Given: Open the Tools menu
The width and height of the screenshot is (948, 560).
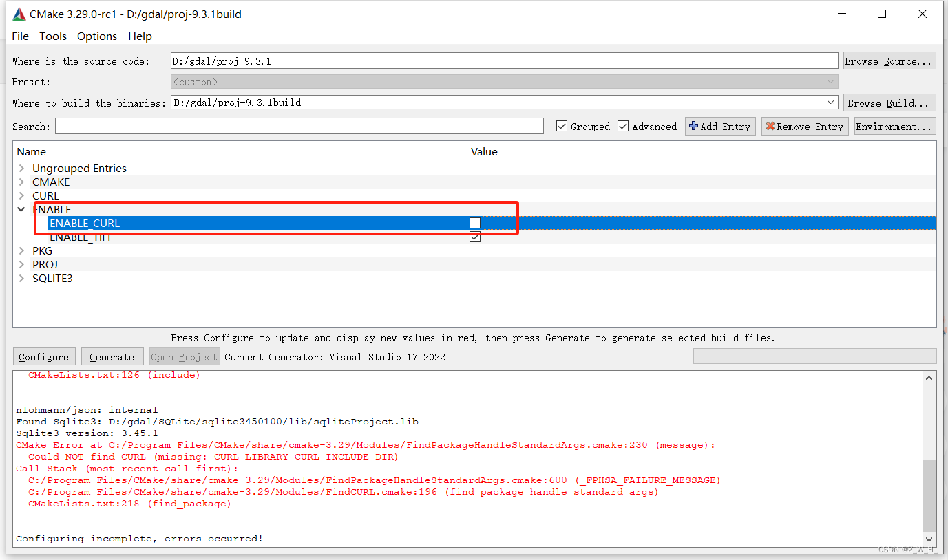Looking at the screenshot, I should [x=53, y=36].
